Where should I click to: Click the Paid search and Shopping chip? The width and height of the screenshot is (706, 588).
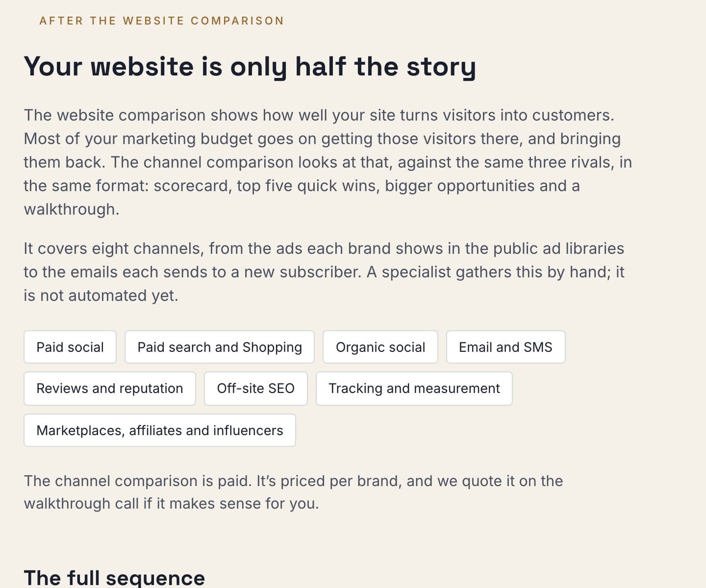click(x=220, y=347)
